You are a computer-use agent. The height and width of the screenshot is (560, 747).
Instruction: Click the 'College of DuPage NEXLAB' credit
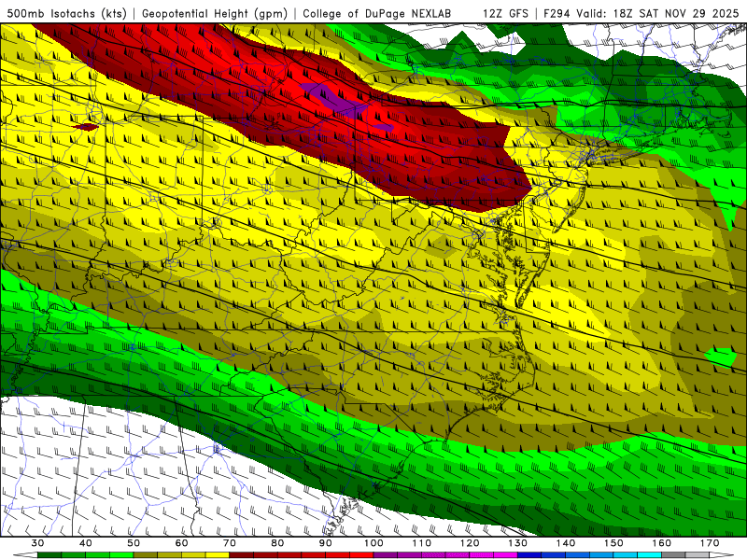pyautogui.click(x=377, y=13)
